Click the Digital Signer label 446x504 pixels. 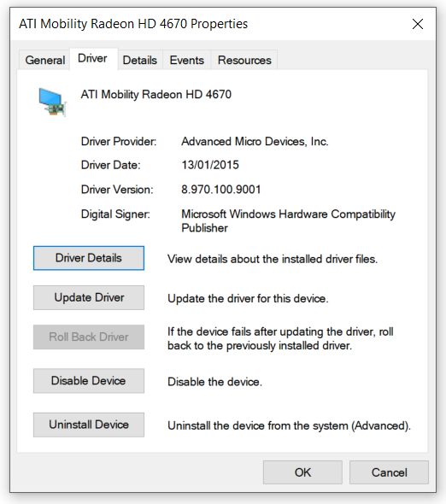115,214
